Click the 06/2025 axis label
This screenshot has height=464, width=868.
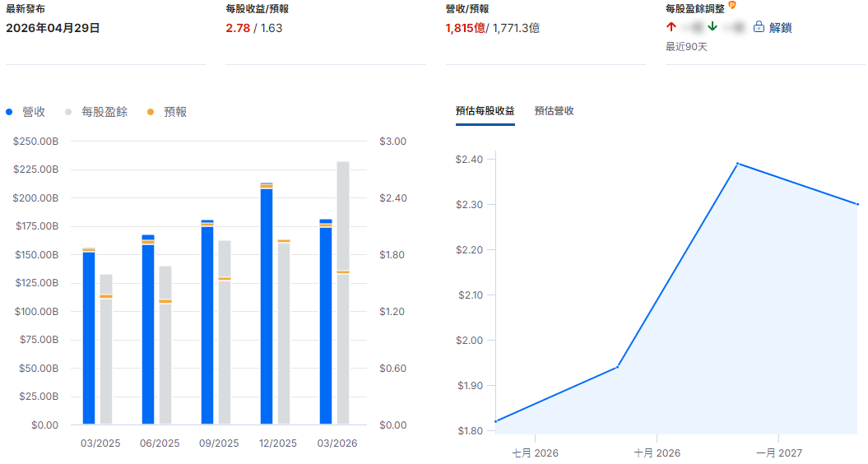160,443
